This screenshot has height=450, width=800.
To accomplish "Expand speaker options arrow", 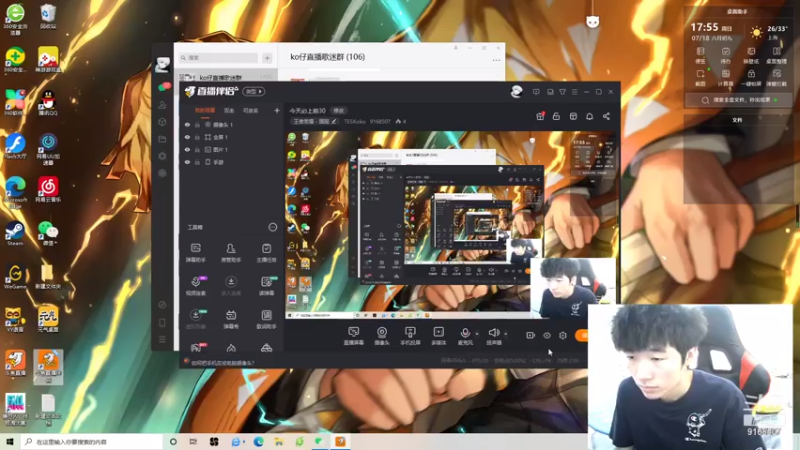I will (506, 334).
